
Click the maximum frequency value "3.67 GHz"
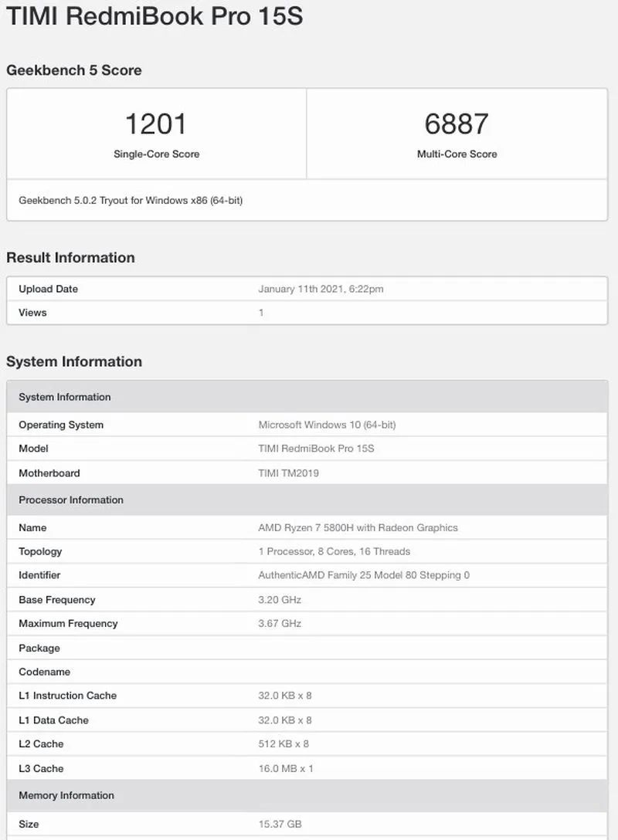click(280, 623)
